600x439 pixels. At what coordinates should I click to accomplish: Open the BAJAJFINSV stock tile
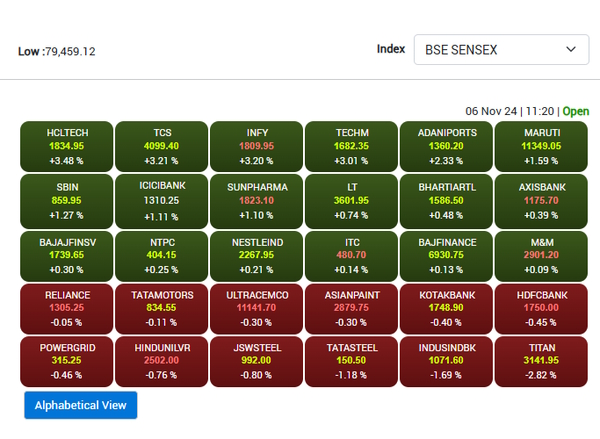click(67, 256)
